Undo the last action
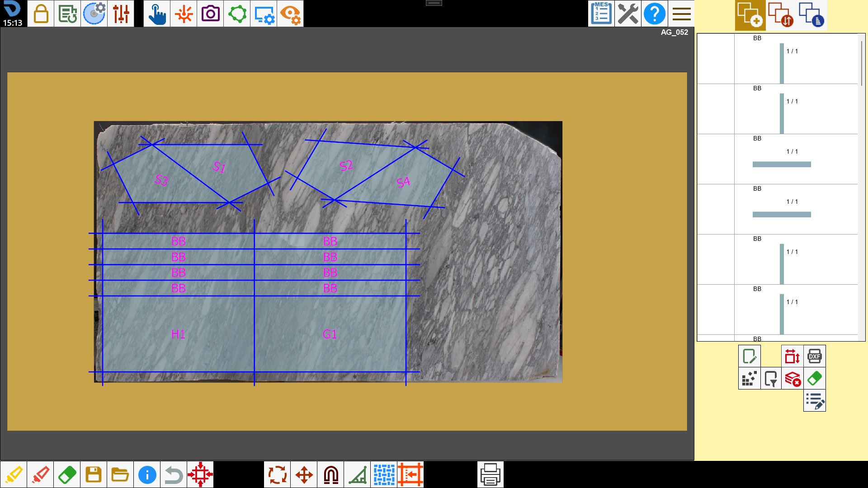The width and height of the screenshot is (868, 488). pyautogui.click(x=174, y=474)
